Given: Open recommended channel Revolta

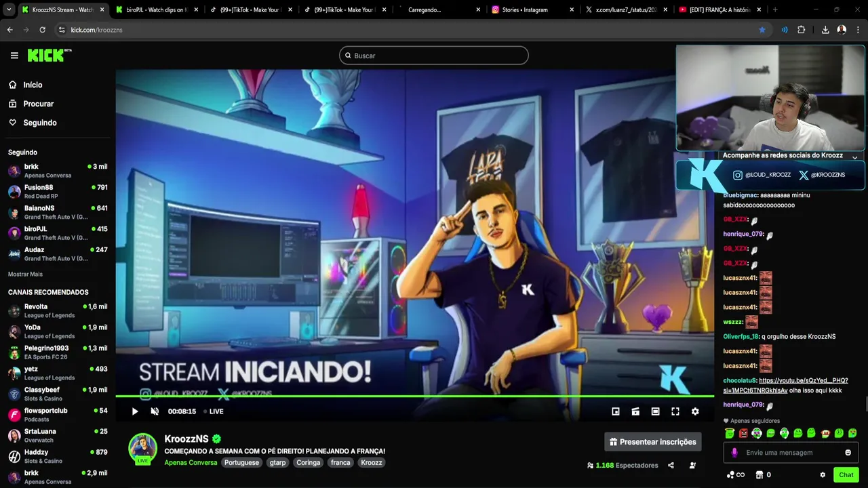Looking at the screenshot, I should coord(58,310).
